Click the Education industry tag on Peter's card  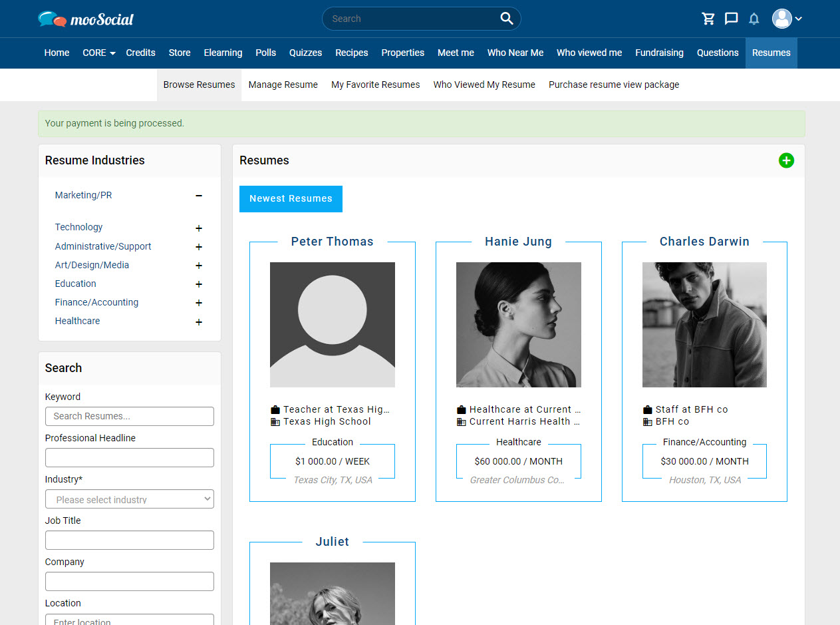tap(333, 442)
